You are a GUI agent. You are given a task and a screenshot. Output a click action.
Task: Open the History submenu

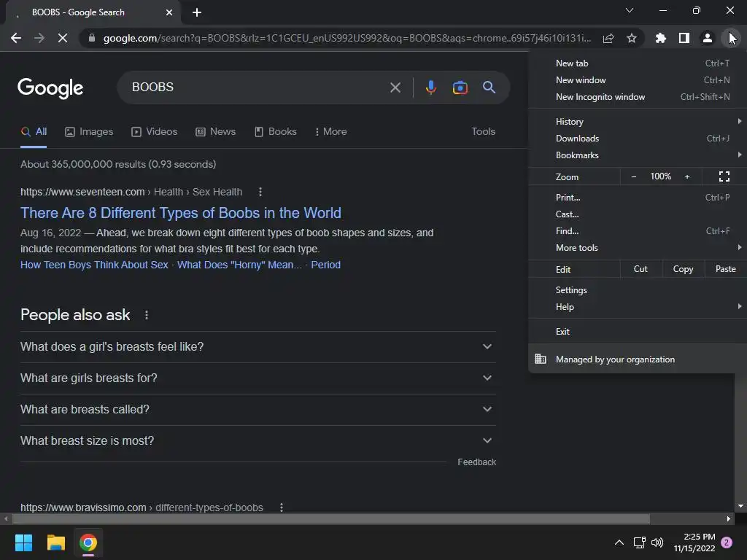638,122
